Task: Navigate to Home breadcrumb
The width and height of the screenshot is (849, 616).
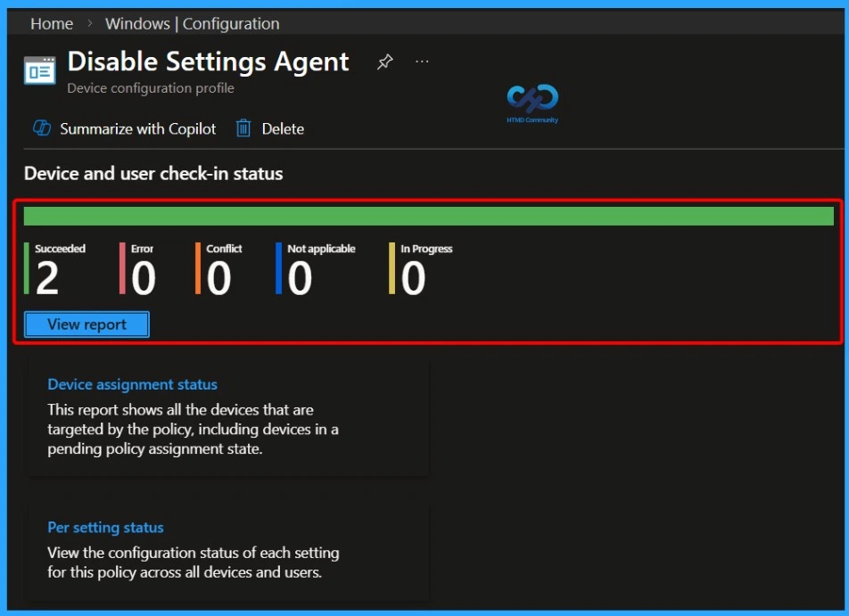Action: [x=51, y=23]
